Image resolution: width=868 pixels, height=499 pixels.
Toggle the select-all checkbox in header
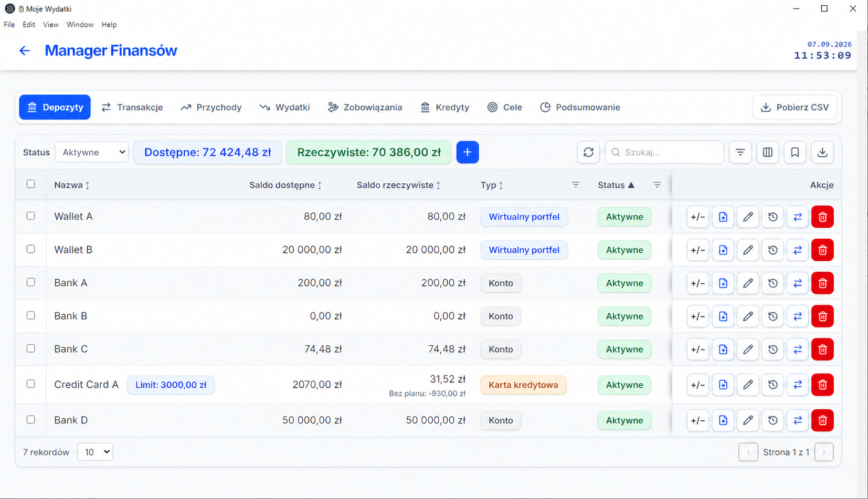pyautogui.click(x=31, y=184)
